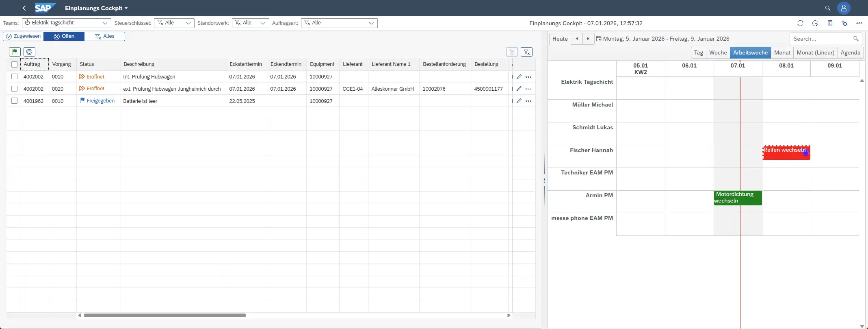Image resolution: width=868 pixels, height=329 pixels.
Task: Click the refresh icon in the header toolbar
Action: click(x=800, y=23)
